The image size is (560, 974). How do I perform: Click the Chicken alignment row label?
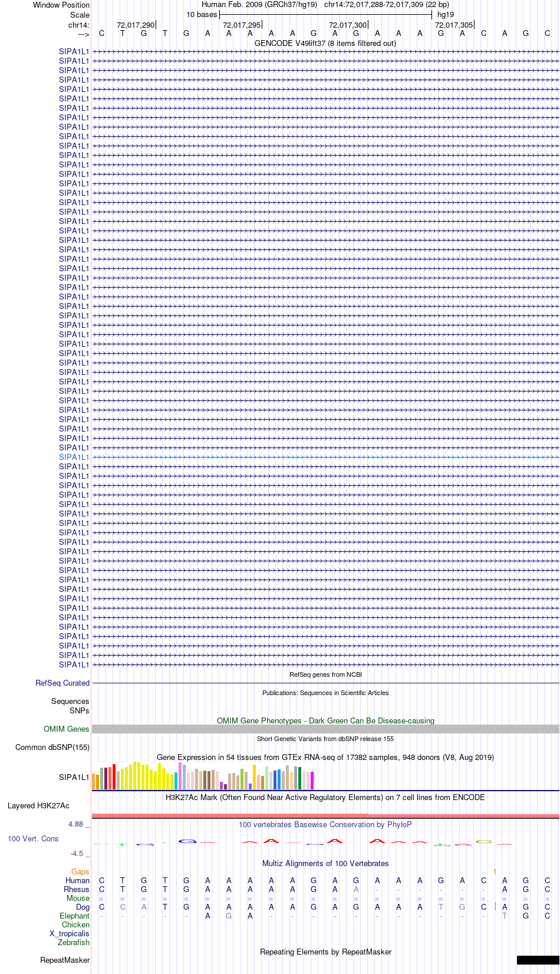[x=75, y=924]
